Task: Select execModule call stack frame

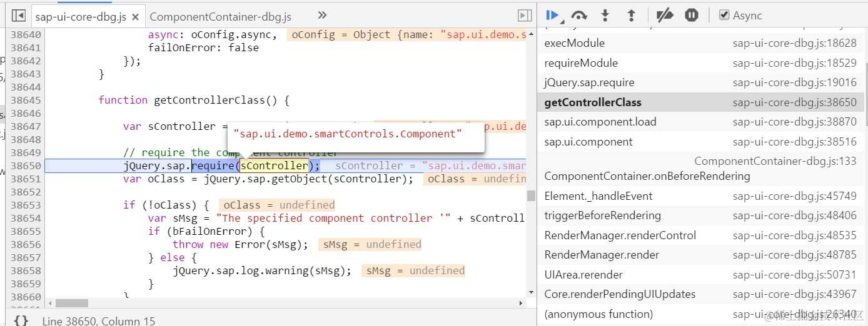Action: 700,43
